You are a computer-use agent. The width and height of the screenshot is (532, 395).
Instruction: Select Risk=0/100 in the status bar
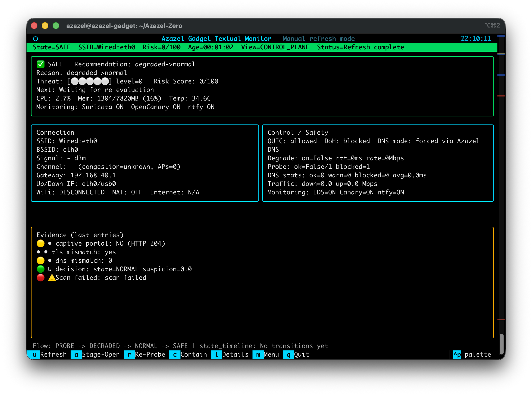click(x=162, y=47)
